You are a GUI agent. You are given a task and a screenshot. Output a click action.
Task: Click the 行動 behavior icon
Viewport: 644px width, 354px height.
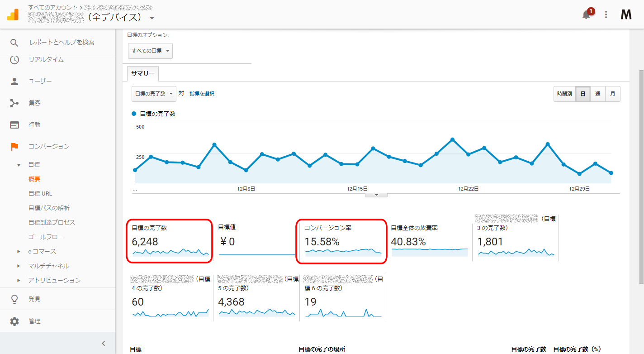click(x=14, y=124)
